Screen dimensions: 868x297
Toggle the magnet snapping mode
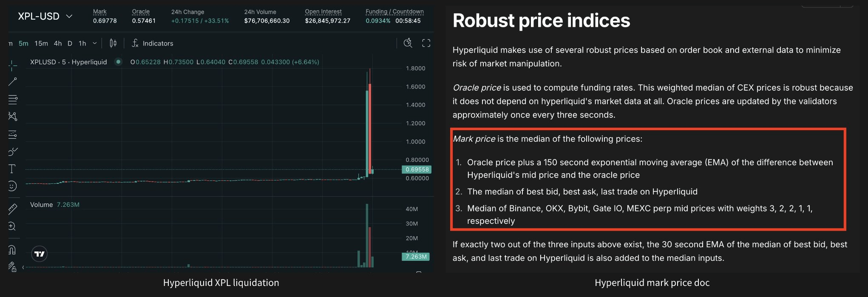coord(12,250)
